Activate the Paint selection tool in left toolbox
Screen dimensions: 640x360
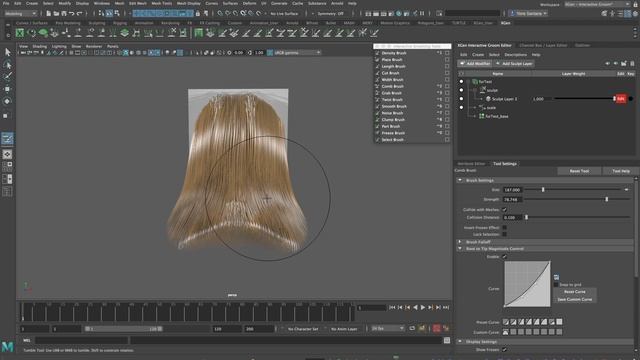7,76
